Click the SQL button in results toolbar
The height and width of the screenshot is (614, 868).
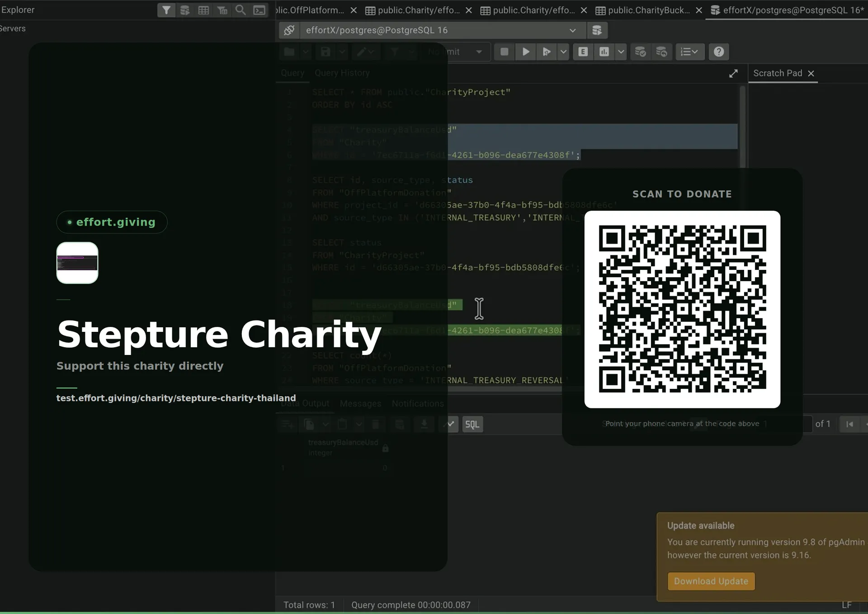[x=472, y=424]
